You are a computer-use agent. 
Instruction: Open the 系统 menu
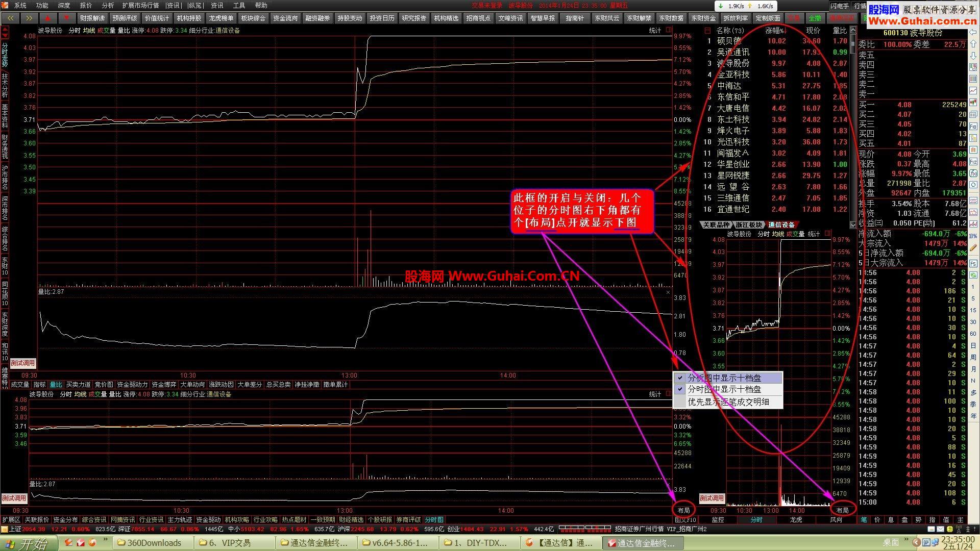20,6
